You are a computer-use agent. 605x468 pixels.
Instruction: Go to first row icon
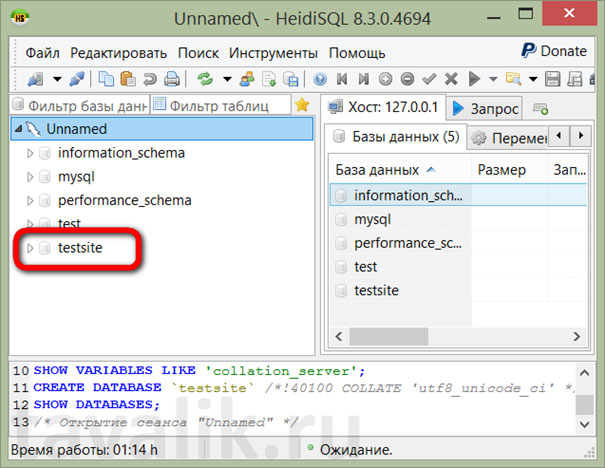(342, 79)
